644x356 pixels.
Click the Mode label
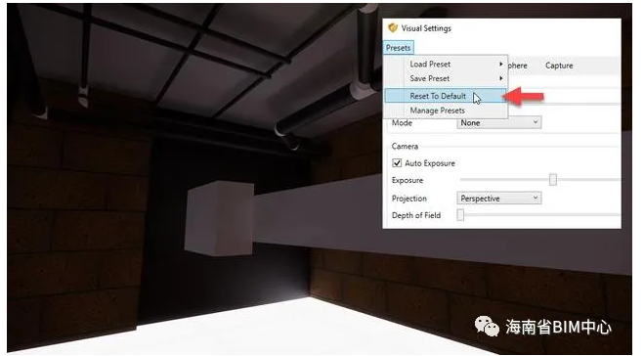tap(402, 123)
